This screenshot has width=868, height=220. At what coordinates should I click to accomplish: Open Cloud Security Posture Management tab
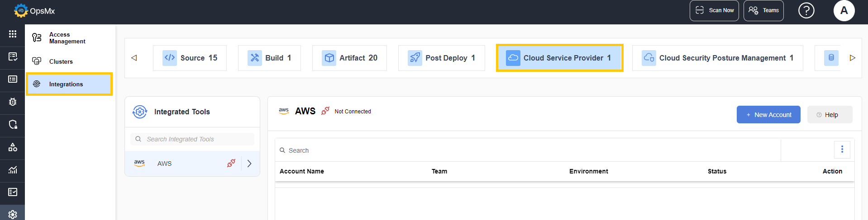(717, 58)
